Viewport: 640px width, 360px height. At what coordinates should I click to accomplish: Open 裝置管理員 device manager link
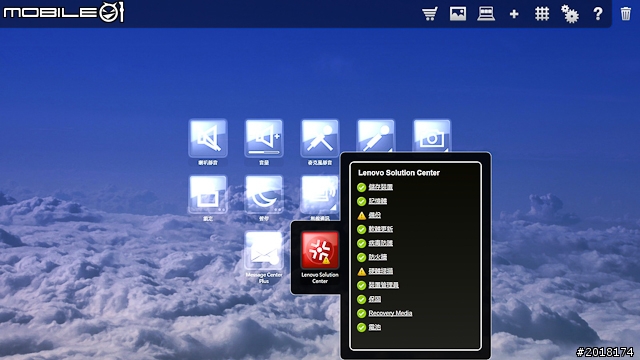coord(383,285)
